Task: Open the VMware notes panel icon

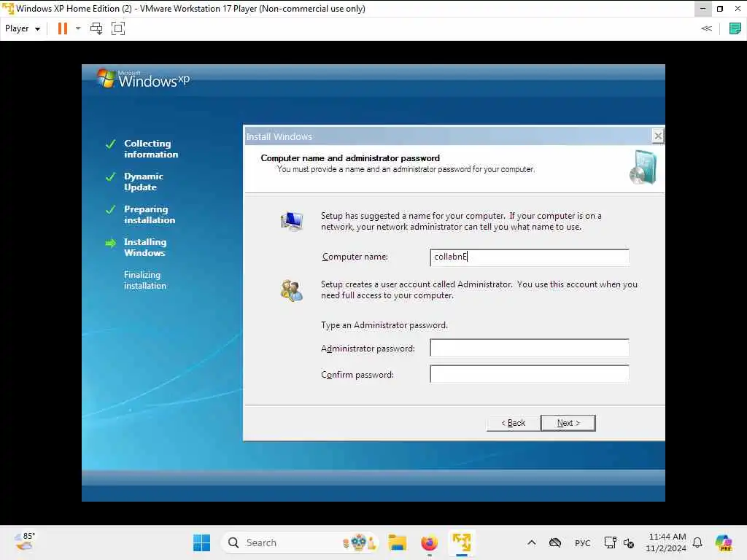Action: click(735, 28)
